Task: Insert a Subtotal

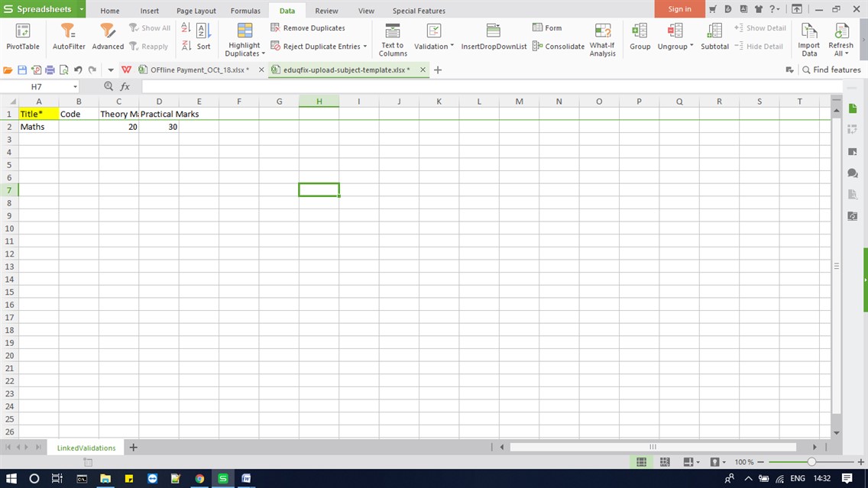Action: coord(714,37)
